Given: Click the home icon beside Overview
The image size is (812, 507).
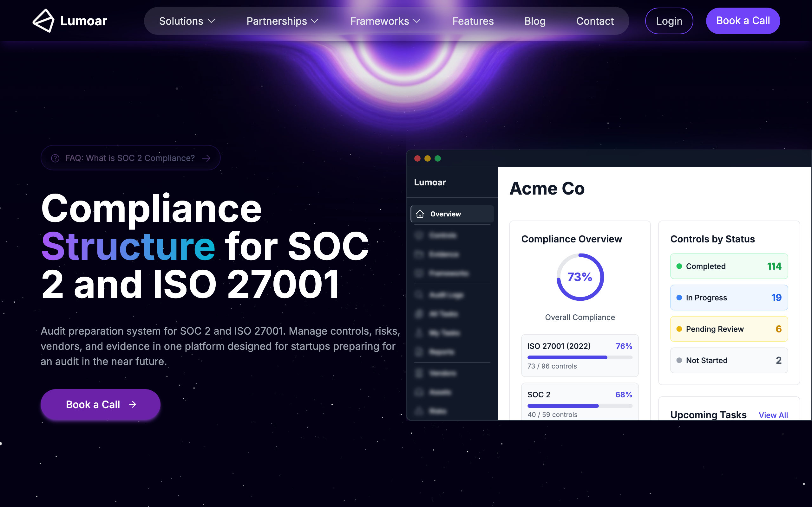Looking at the screenshot, I should tap(420, 214).
